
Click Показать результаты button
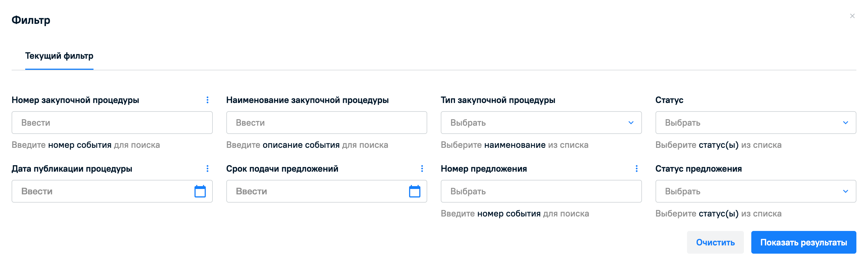[803, 242]
